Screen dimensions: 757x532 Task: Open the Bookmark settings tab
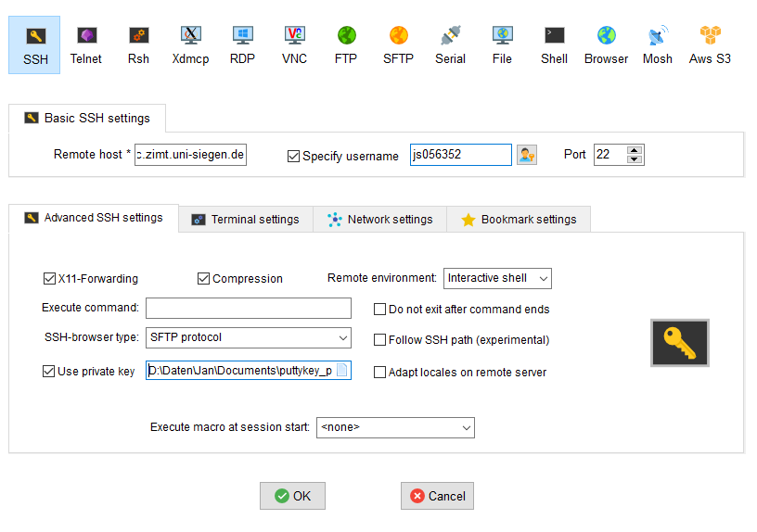coord(519,220)
